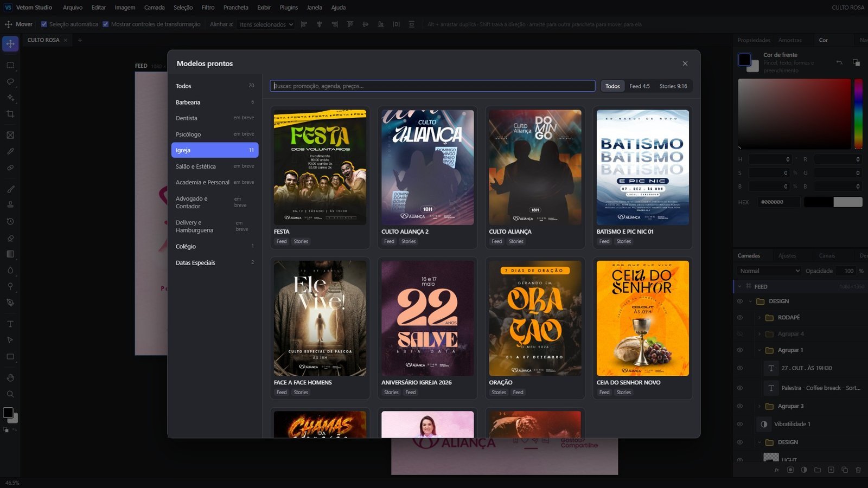Collapse the Agrupar 1 folder
Viewport: 868px width, 488px height.
click(x=759, y=350)
